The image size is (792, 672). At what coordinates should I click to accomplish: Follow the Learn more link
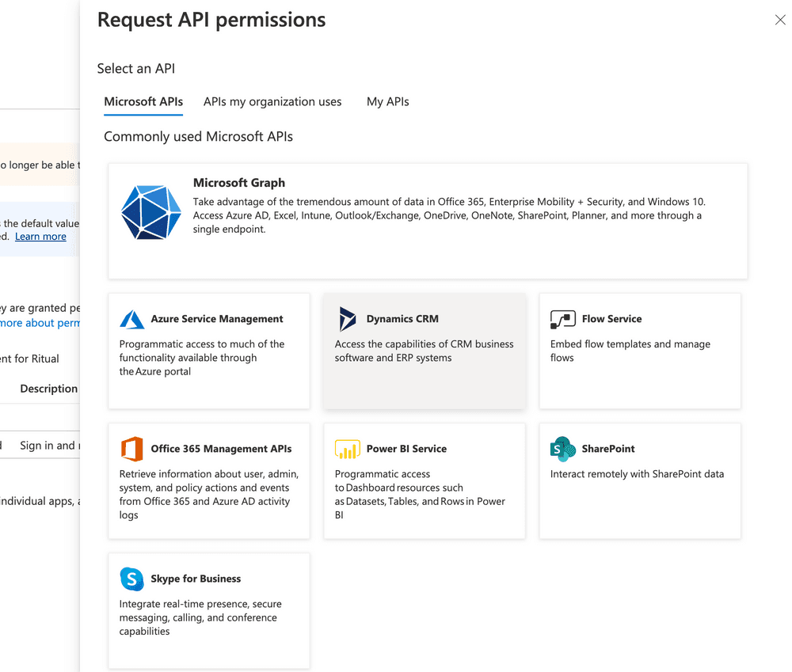click(x=40, y=237)
